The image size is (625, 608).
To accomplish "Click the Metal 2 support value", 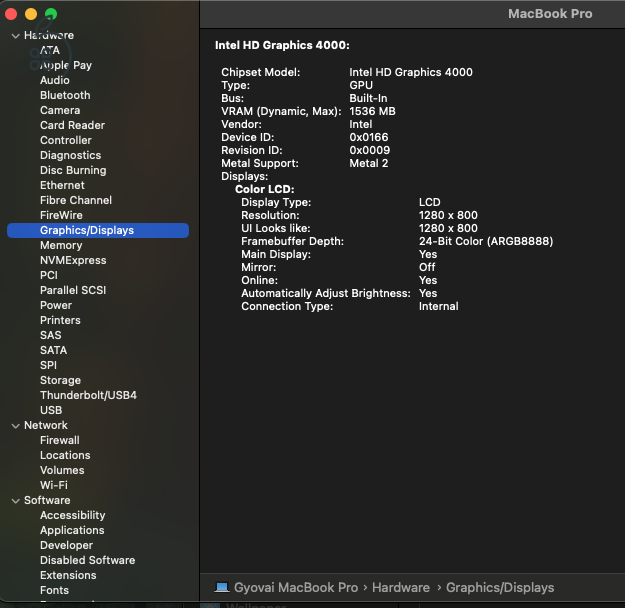I will [369, 163].
